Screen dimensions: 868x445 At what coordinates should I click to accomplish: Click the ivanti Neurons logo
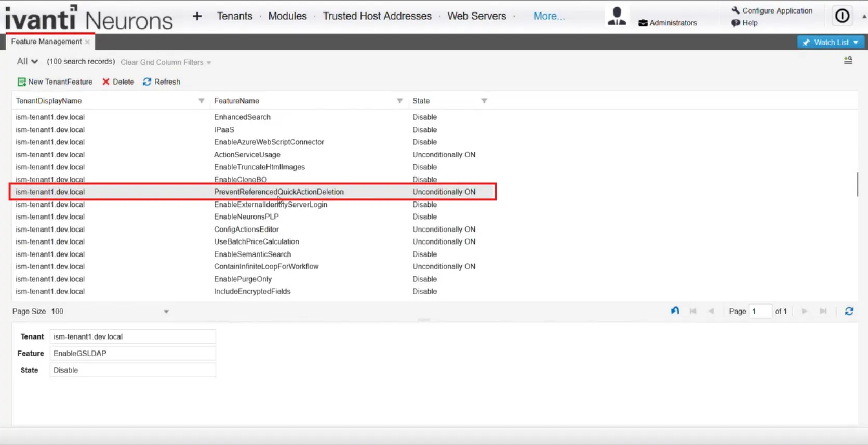click(x=89, y=18)
